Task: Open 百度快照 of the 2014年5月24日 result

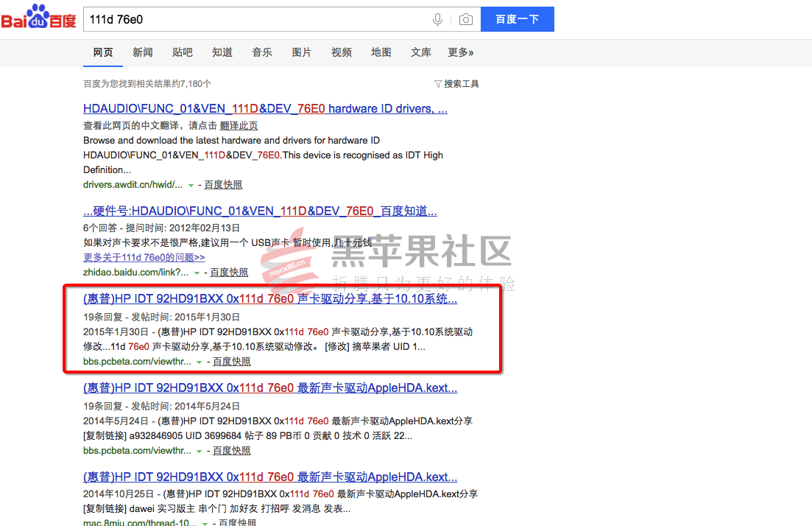Action: point(231,450)
